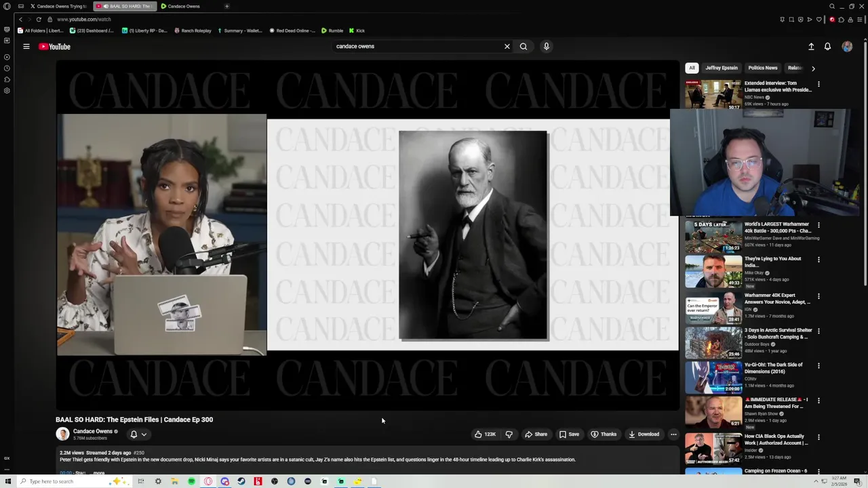868x488 pixels.
Task: Open the Kick bookmark
Action: 357,30
